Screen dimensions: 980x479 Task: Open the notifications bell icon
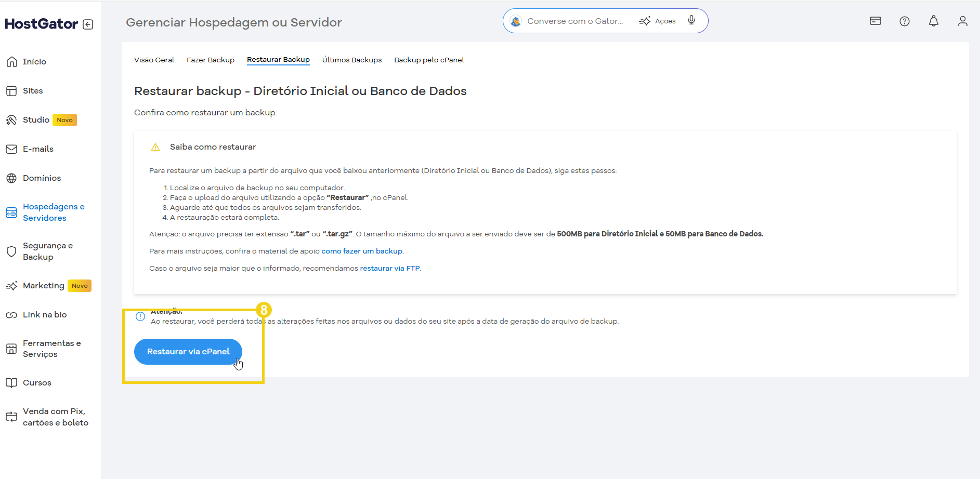click(x=934, y=21)
